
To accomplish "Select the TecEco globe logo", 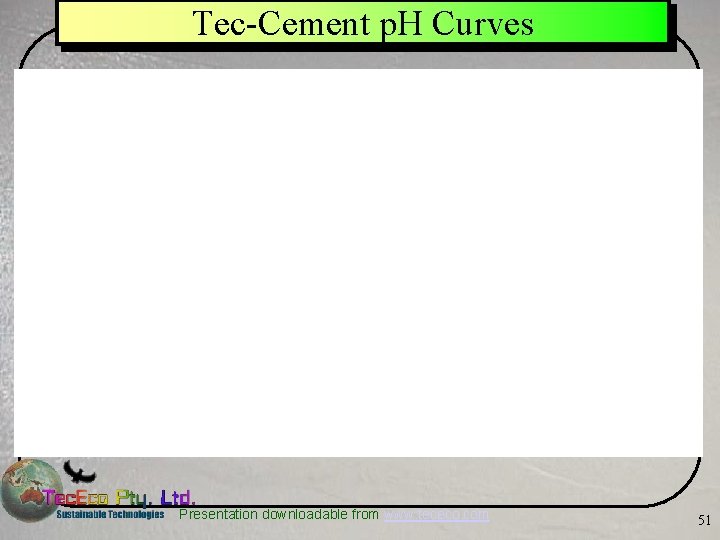I will pos(32,490).
